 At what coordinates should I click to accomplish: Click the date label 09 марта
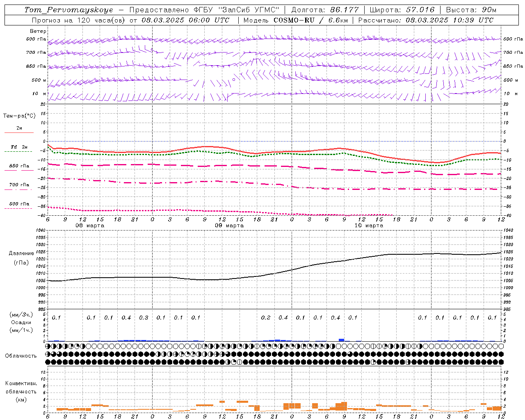click(229, 226)
